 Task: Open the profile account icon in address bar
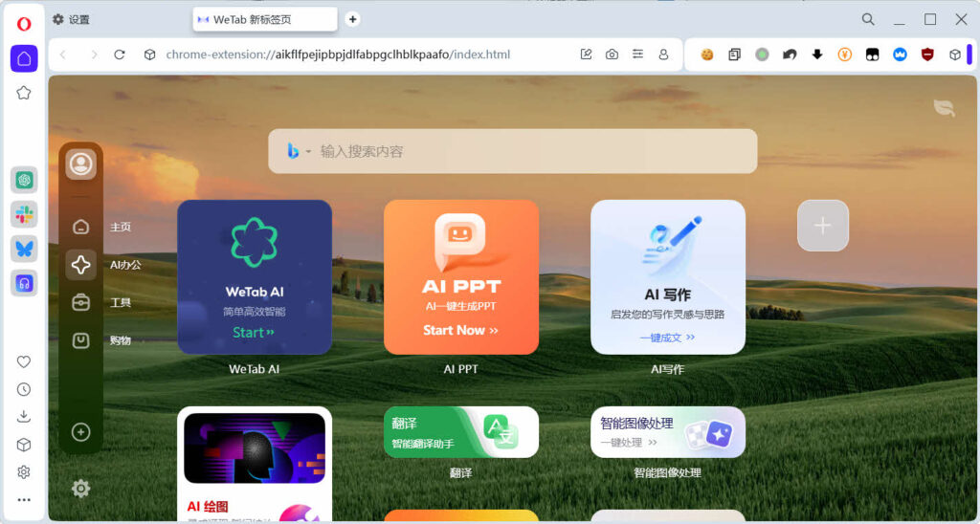tap(663, 55)
